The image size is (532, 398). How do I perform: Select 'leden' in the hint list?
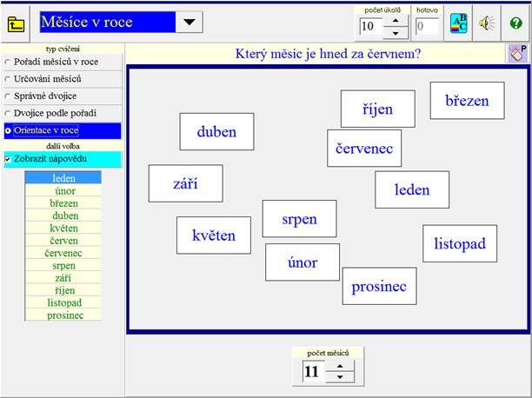[x=63, y=178]
